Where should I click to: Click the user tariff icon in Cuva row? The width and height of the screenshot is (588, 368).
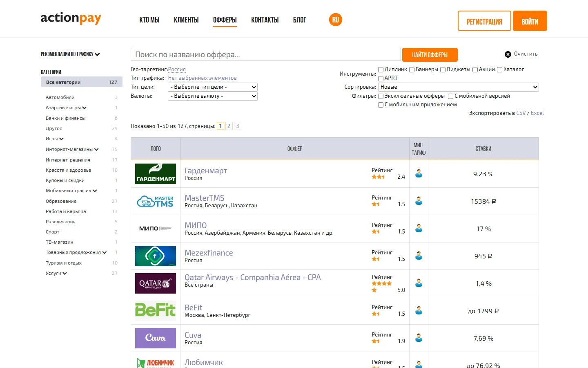point(419,338)
